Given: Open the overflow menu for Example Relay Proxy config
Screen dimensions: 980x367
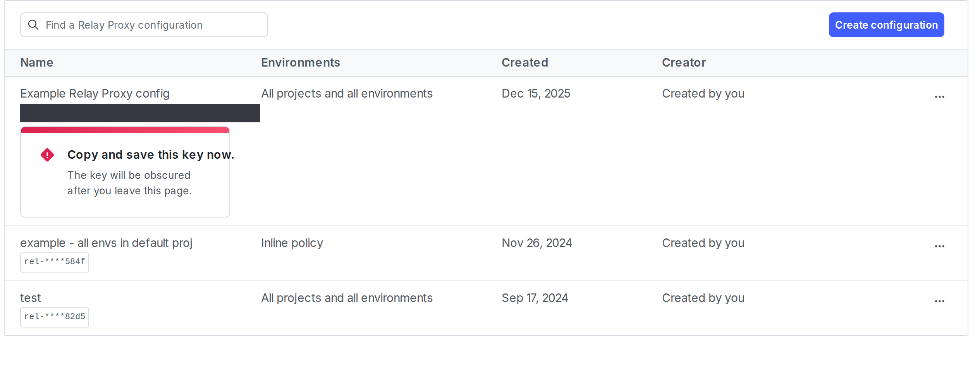Looking at the screenshot, I should pyautogui.click(x=940, y=96).
